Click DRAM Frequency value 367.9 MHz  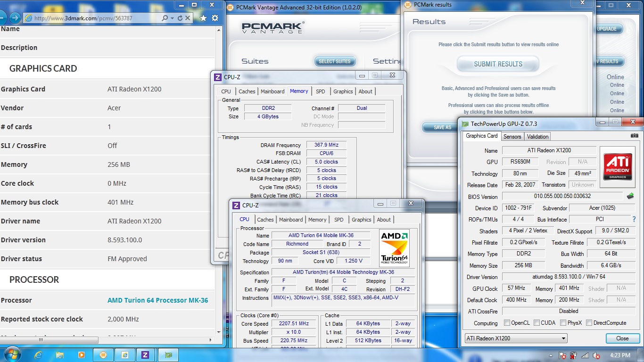(x=326, y=145)
